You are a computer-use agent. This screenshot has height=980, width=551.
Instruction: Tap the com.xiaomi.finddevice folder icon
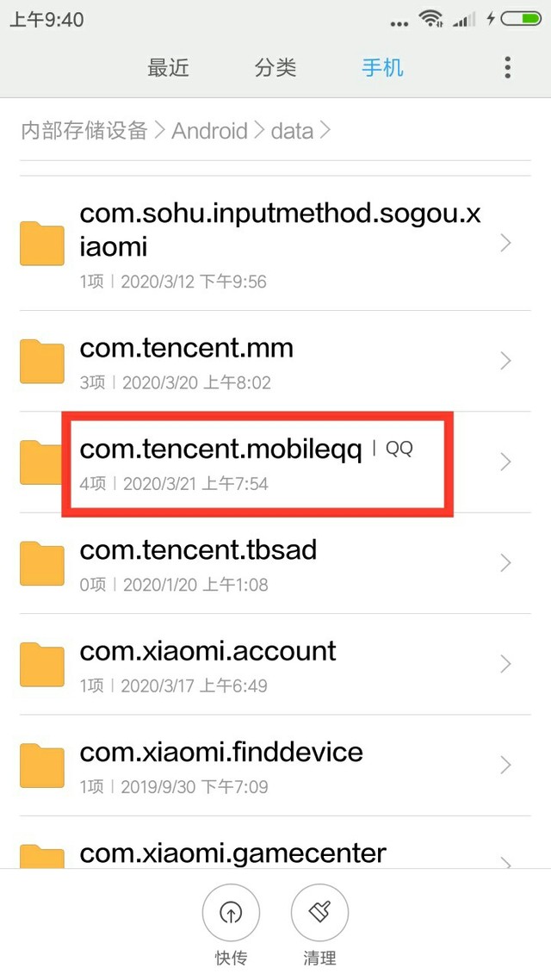click(x=42, y=766)
